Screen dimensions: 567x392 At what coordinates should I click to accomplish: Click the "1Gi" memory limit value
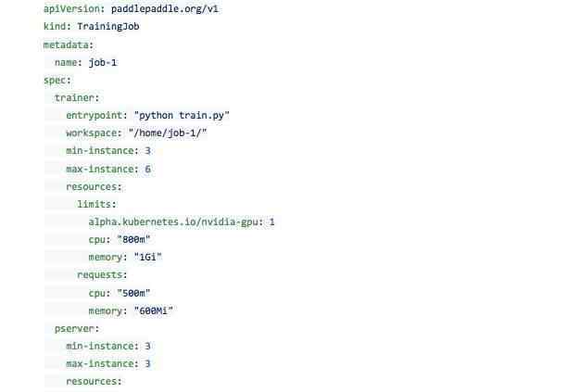(147, 258)
